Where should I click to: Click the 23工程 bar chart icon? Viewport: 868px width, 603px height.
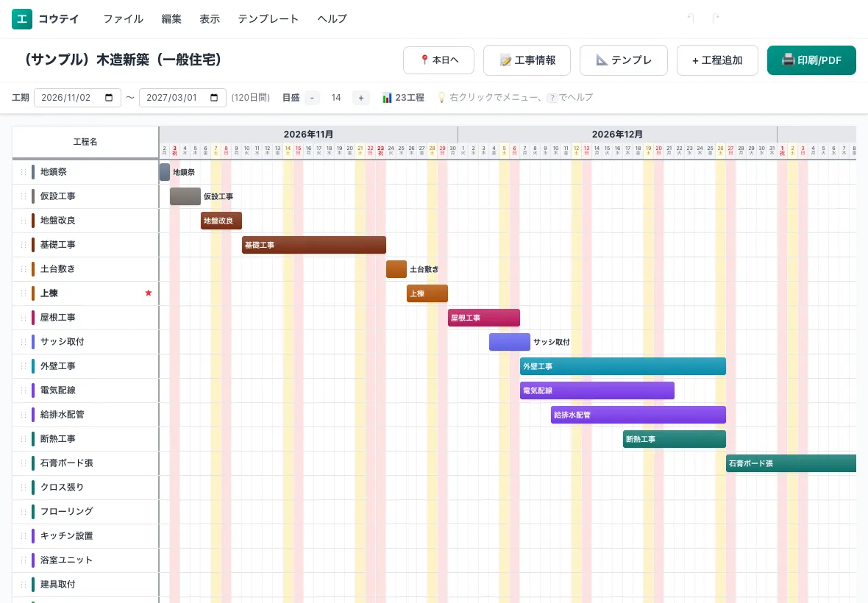(387, 98)
